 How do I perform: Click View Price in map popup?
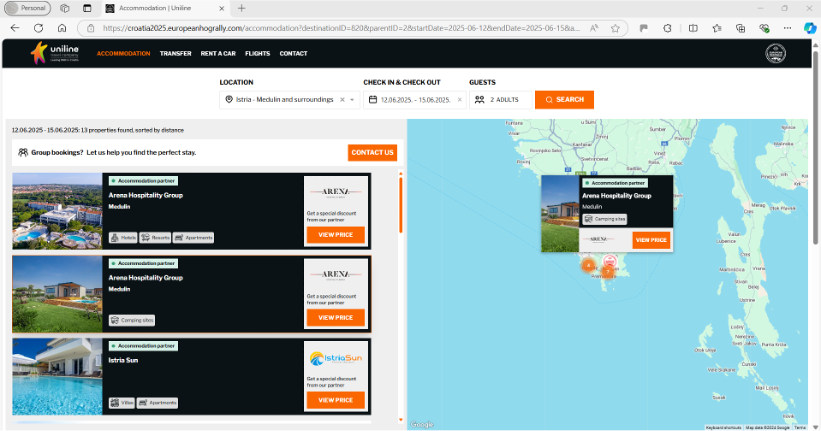coord(651,240)
